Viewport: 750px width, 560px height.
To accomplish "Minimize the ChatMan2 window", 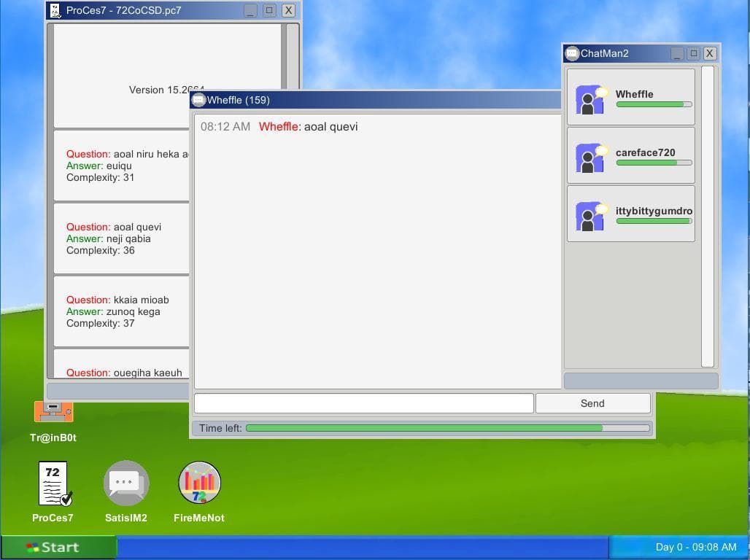I will pyautogui.click(x=677, y=53).
